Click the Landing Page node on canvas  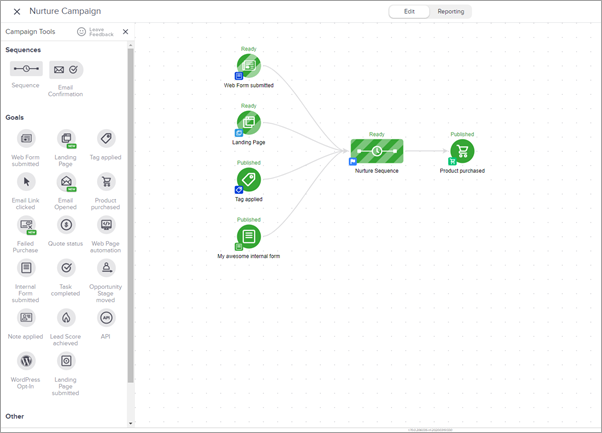coord(249,122)
